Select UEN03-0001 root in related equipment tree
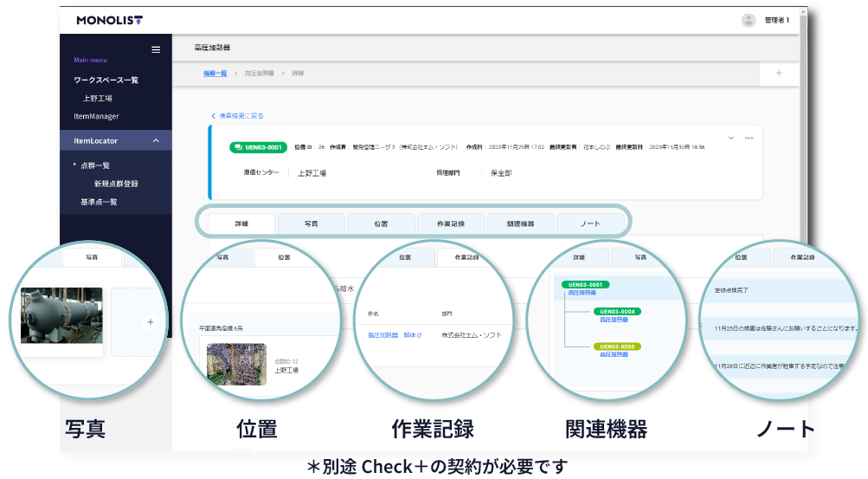Screen dimensions: 868x479 [x=586, y=285]
